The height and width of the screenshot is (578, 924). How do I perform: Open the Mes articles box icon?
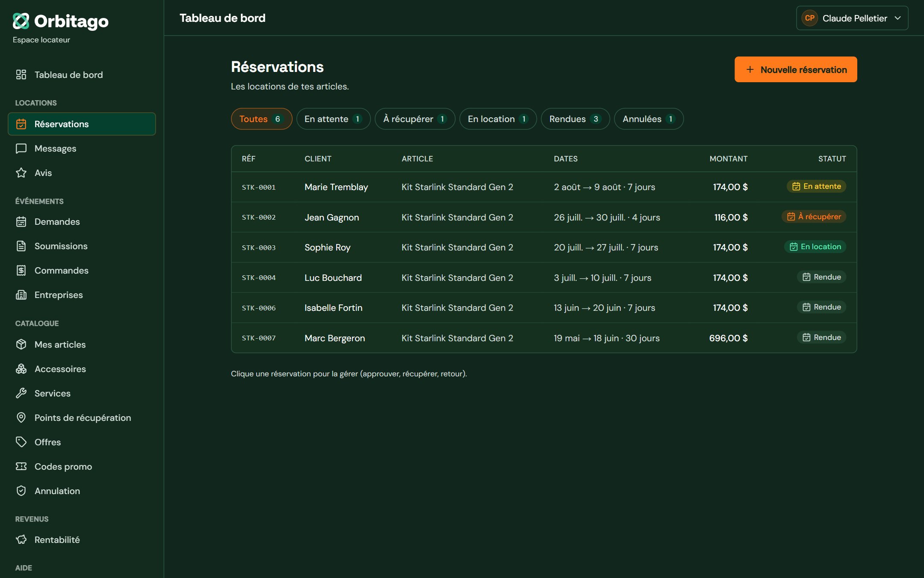pyautogui.click(x=21, y=345)
